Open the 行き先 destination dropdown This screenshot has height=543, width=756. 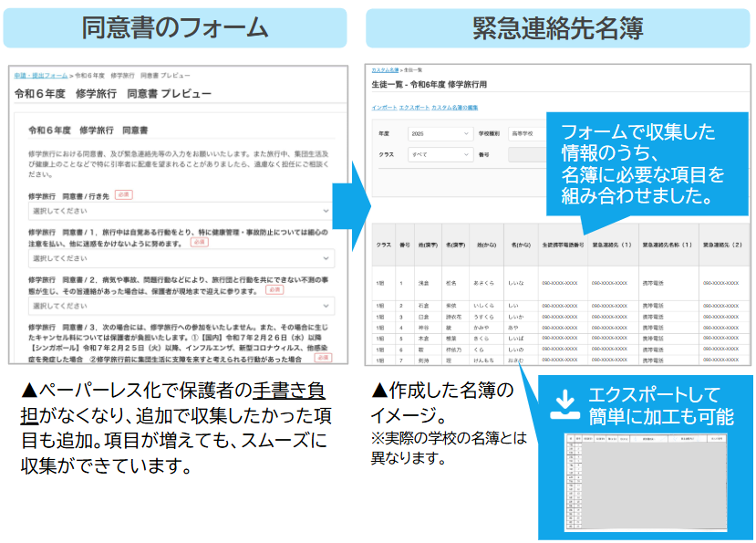click(x=181, y=211)
